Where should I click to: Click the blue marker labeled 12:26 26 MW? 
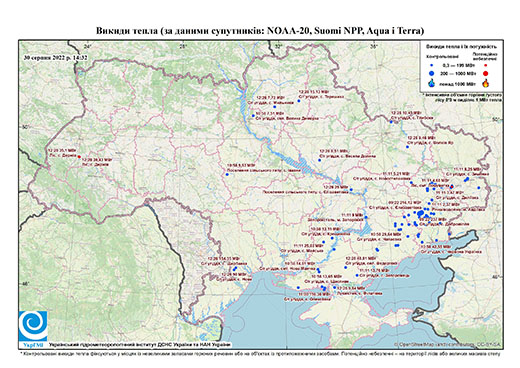pos(351,190)
